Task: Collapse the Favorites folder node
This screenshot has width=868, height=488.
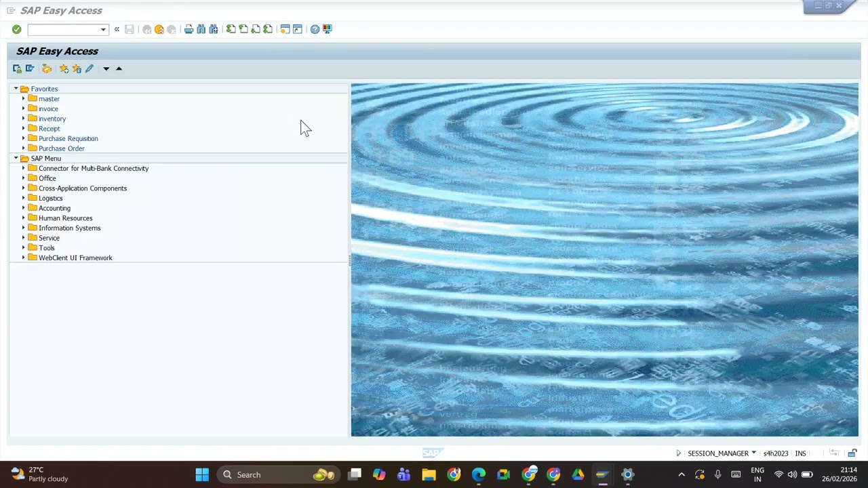Action: point(16,89)
